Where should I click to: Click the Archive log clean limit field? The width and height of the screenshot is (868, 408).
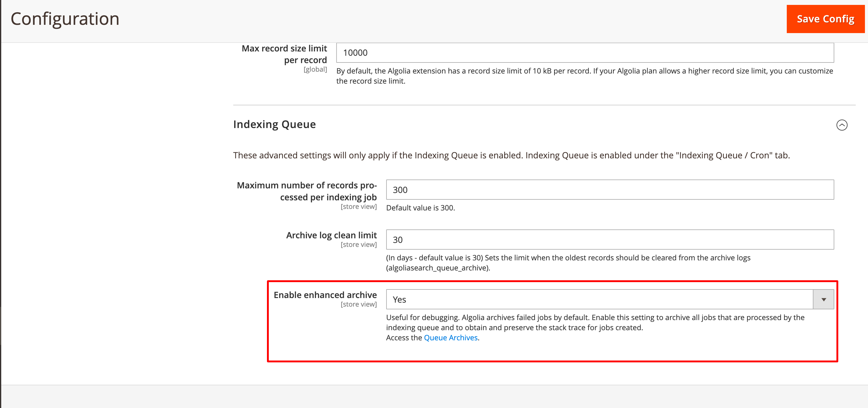pos(610,240)
